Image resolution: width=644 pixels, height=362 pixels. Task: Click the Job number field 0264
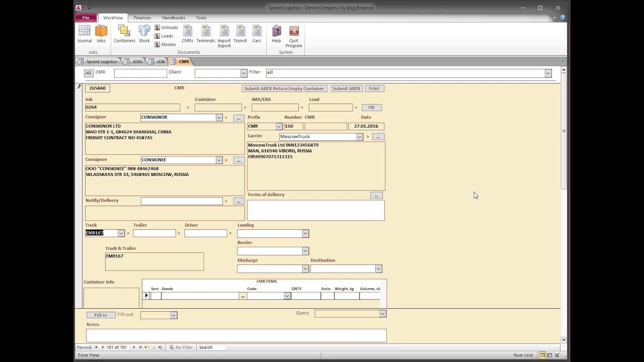pos(133,108)
